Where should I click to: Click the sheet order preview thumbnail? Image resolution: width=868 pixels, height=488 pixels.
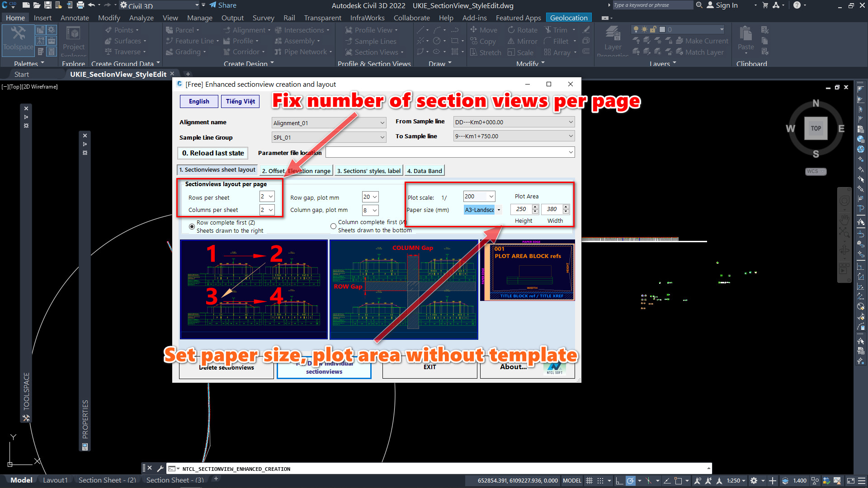pos(254,289)
